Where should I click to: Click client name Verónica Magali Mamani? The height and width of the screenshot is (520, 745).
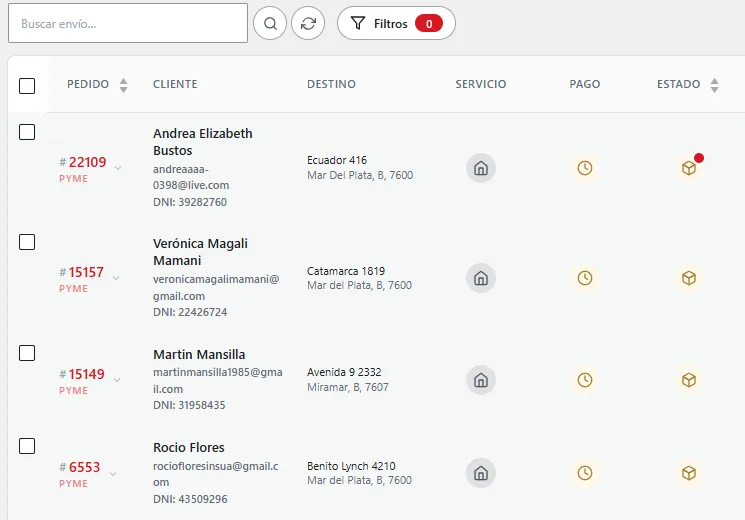200,252
